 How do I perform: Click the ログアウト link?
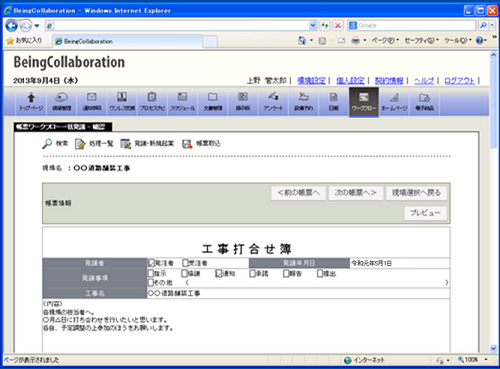click(459, 81)
